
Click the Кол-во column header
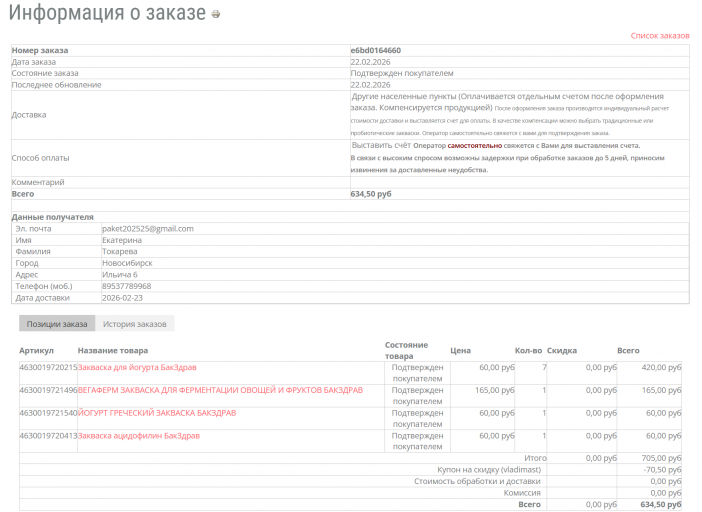click(x=528, y=351)
